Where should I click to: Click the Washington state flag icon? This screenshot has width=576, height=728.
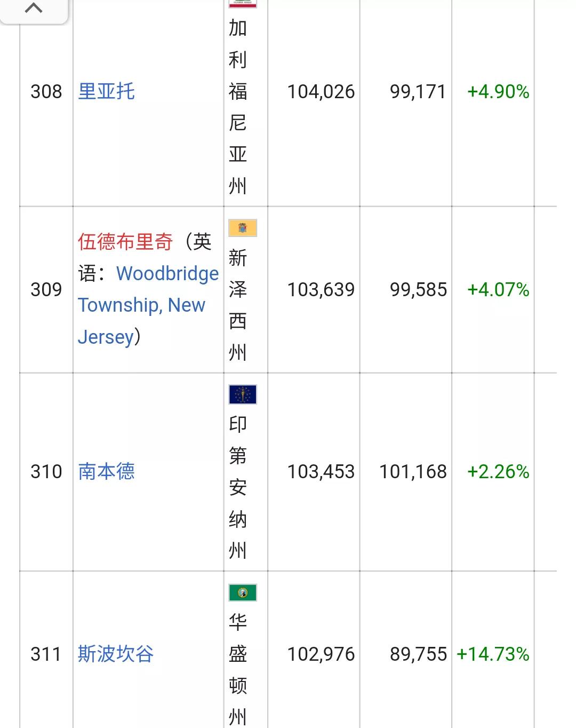coord(243,592)
